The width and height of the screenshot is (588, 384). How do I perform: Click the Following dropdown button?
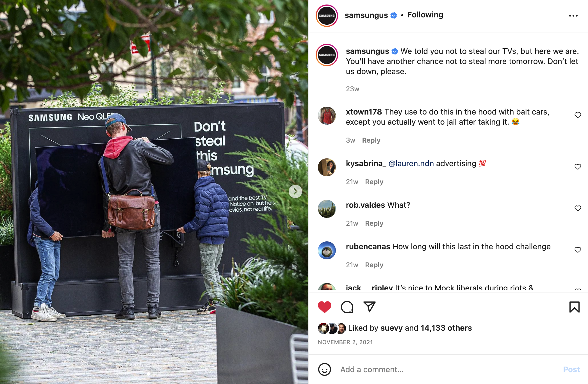[425, 15]
